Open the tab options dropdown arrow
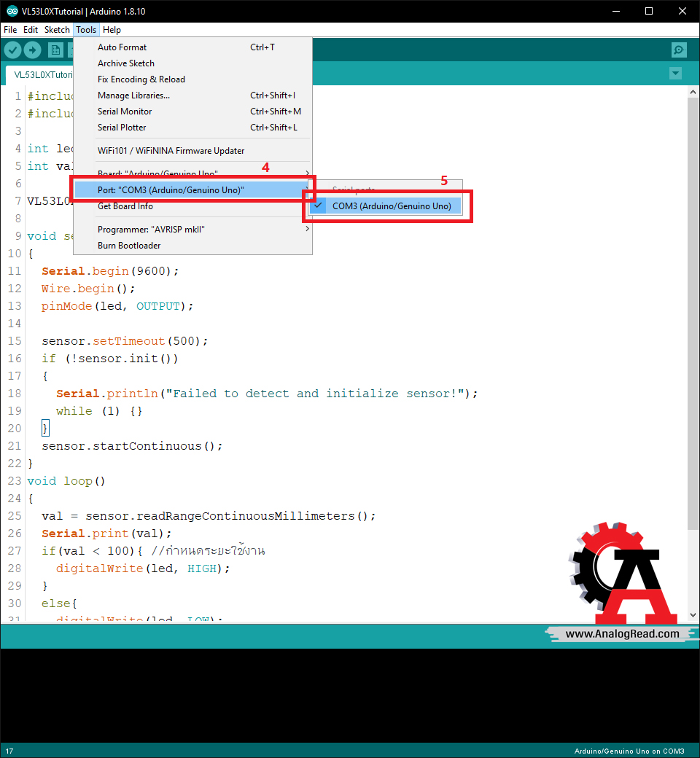The width and height of the screenshot is (700, 758). tap(675, 74)
